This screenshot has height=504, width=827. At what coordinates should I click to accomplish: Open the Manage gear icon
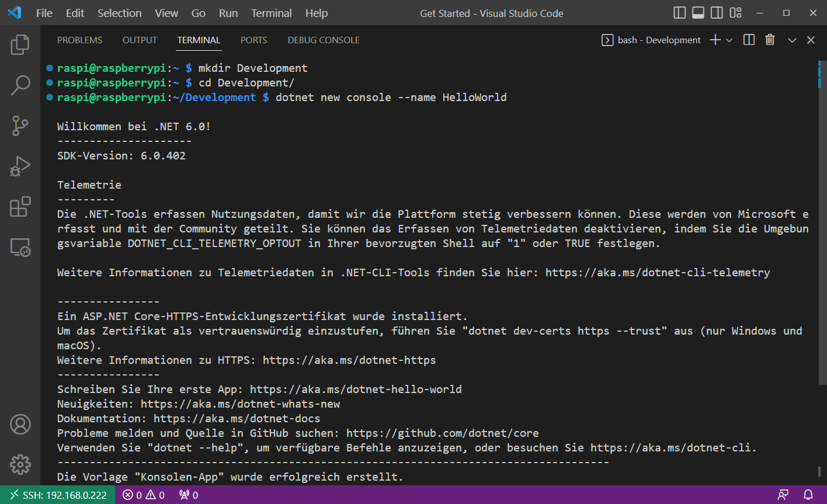[20, 464]
